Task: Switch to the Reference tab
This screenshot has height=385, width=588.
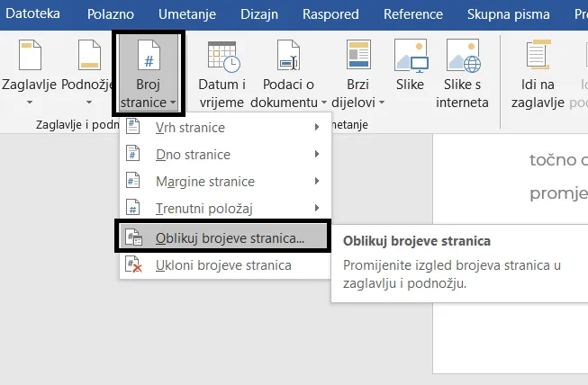Action: click(413, 14)
